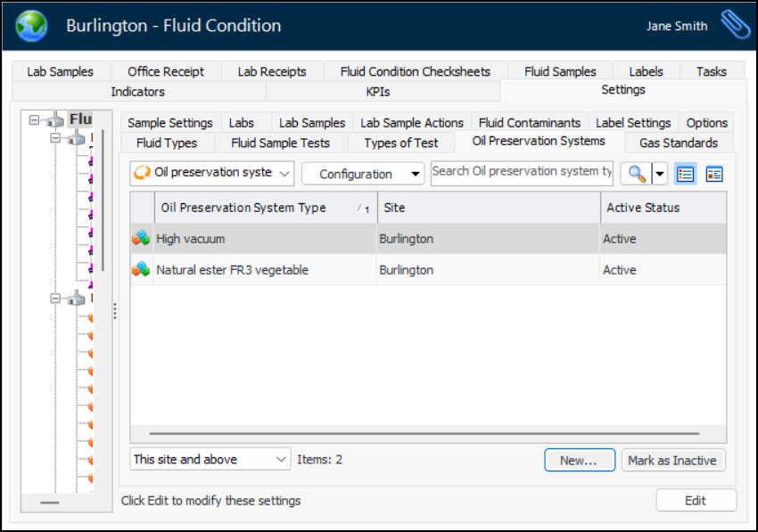Open the Configuration dropdown
The image size is (758, 532).
point(362,174)
